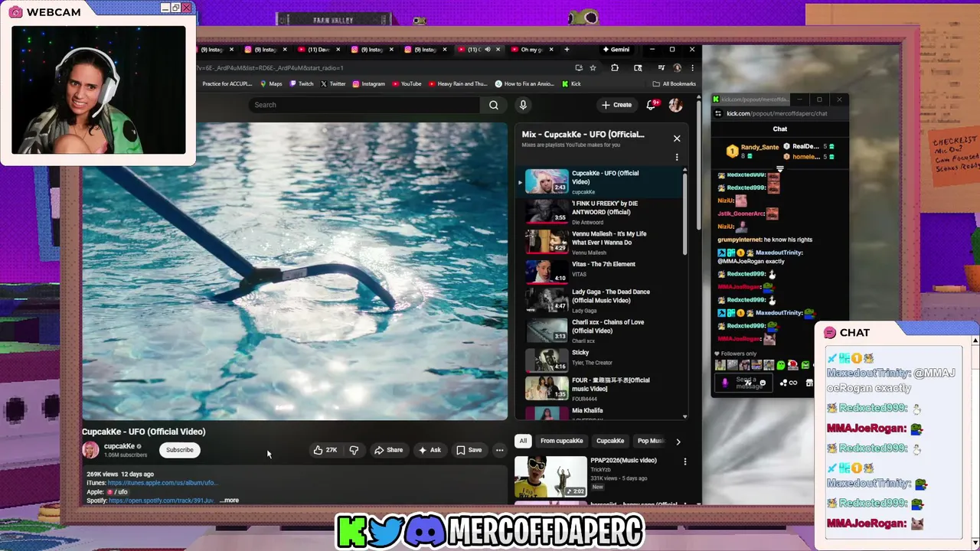
Task: Open more actions menu under video
Action: point(499,450)
